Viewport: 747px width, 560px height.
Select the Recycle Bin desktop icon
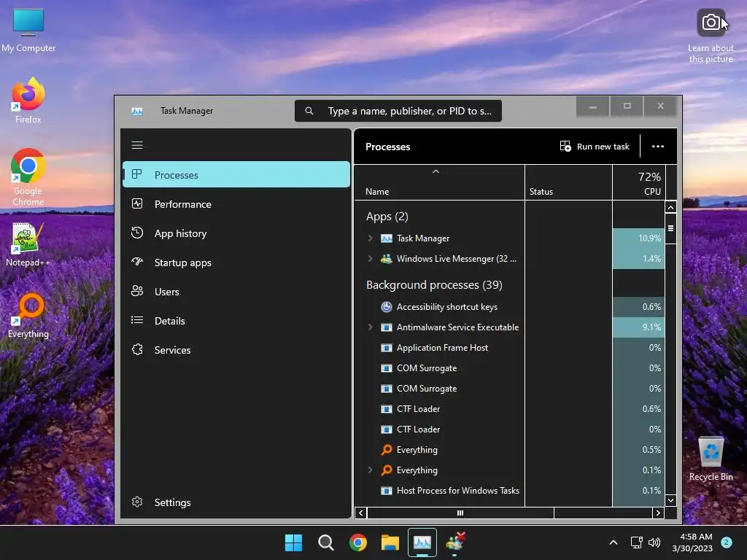711,458
